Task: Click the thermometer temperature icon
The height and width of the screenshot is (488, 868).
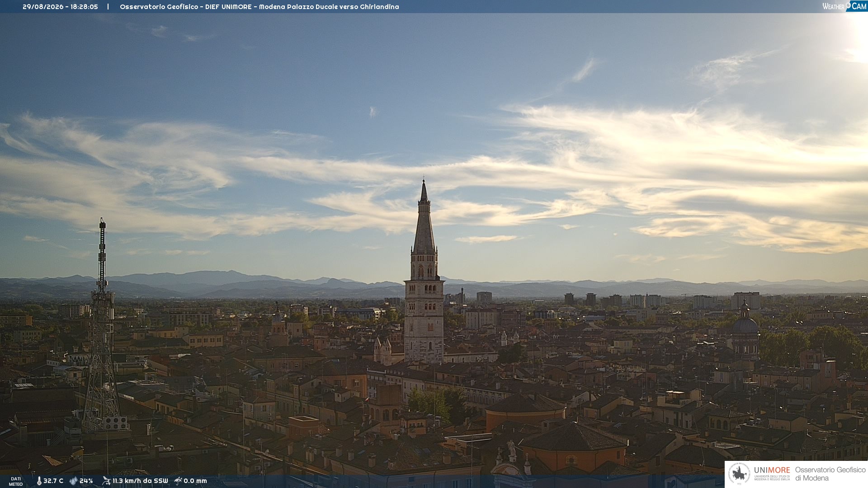Action: tap(39, 481)
